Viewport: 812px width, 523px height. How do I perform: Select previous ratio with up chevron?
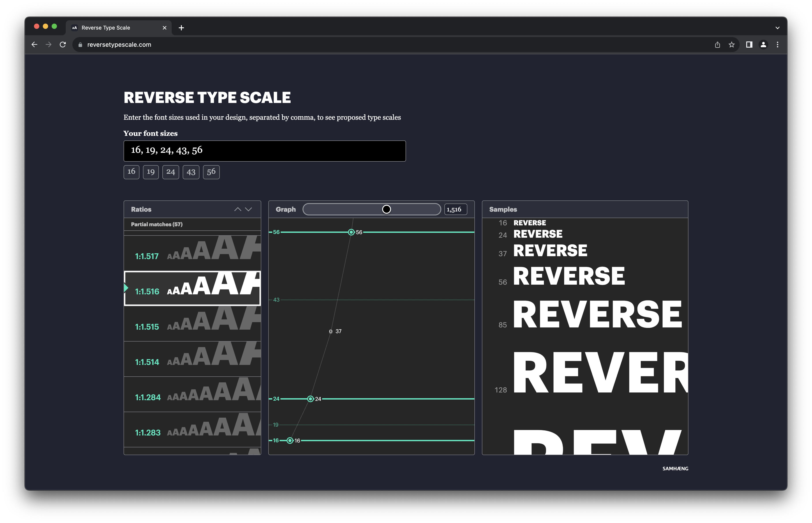[238, 209]
